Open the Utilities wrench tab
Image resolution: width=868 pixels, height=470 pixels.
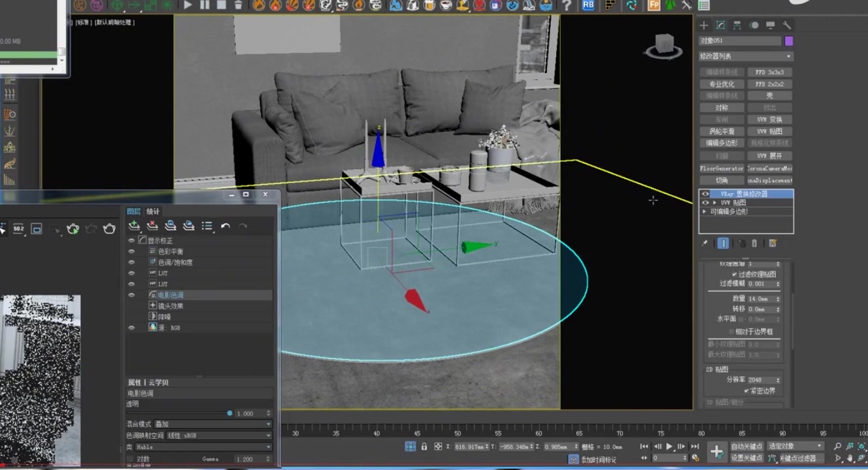click(x=787, y=25)
